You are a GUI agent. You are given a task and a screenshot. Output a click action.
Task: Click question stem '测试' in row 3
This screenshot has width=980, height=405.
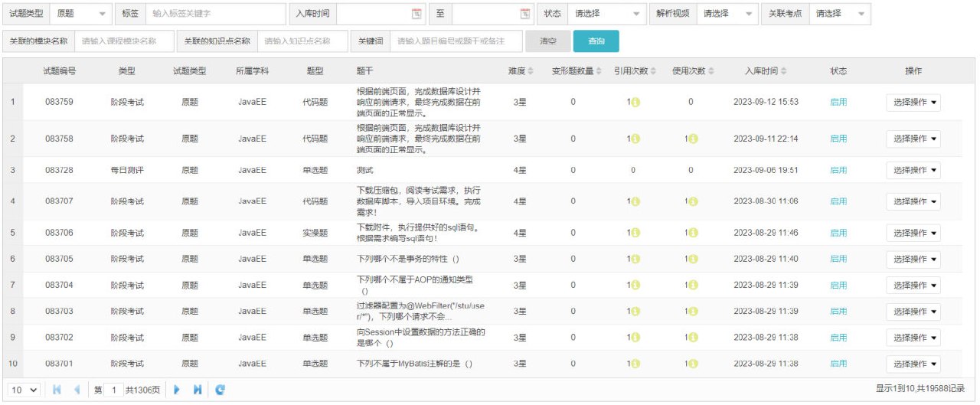click(365, 170)
